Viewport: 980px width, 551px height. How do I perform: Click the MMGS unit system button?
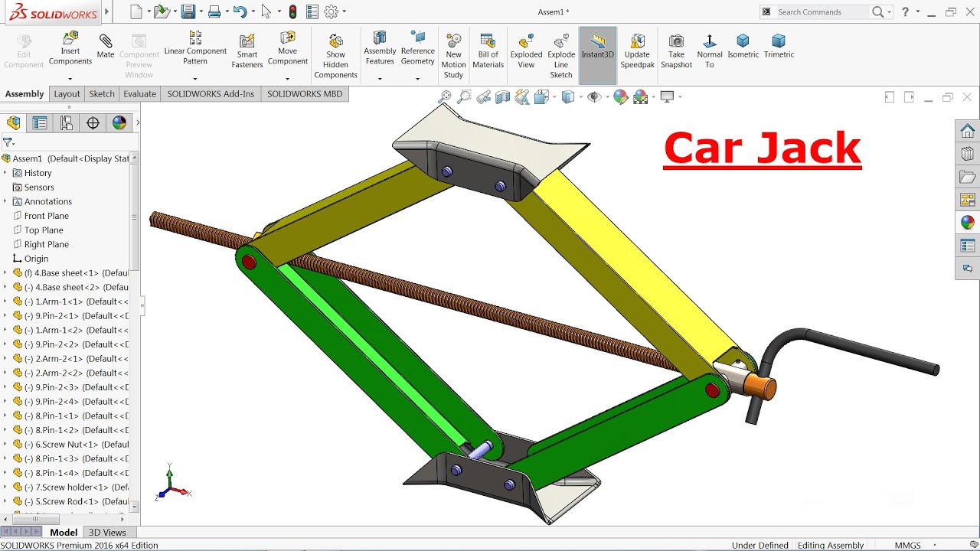coord(907,546)
